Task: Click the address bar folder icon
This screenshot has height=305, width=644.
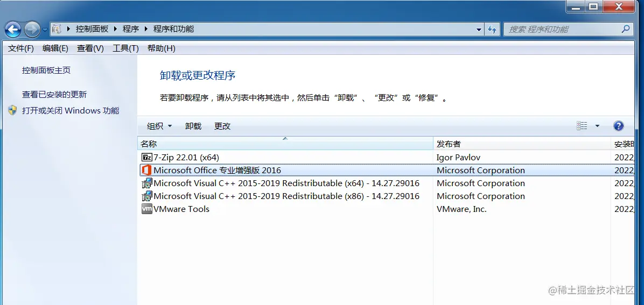Action: coord(57,29)
